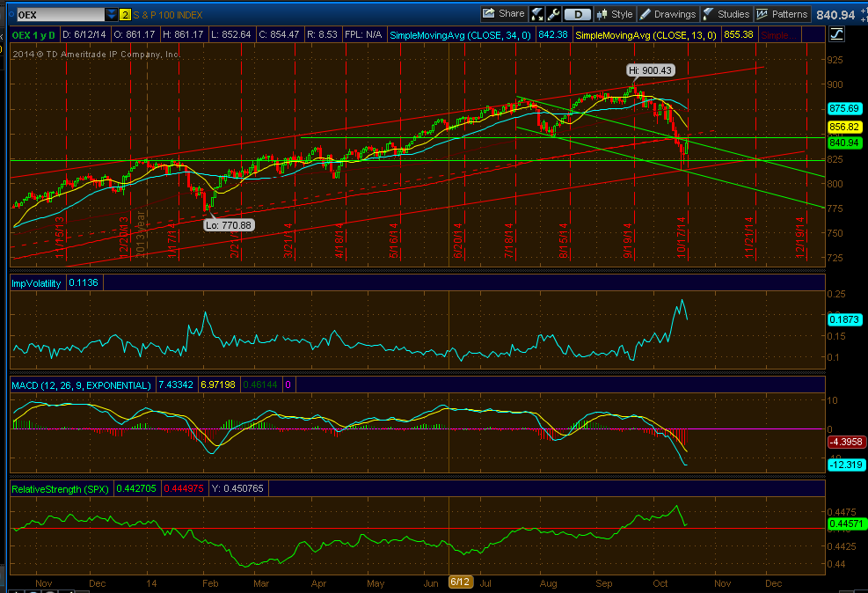Click the 0.1873 volatility axis tag
Viewport: 868px width, 593px height.
(x=844, y=319)
